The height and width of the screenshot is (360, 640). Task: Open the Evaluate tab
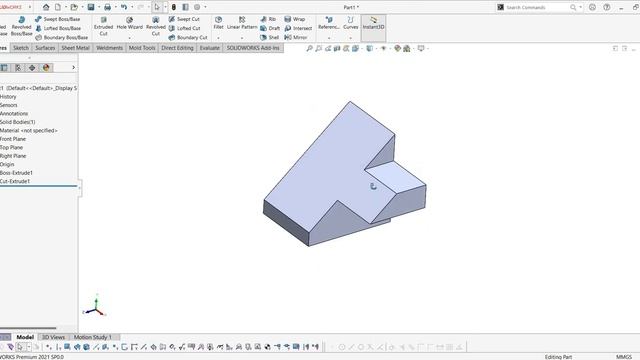pyautogui.click(x=209, y=48)
